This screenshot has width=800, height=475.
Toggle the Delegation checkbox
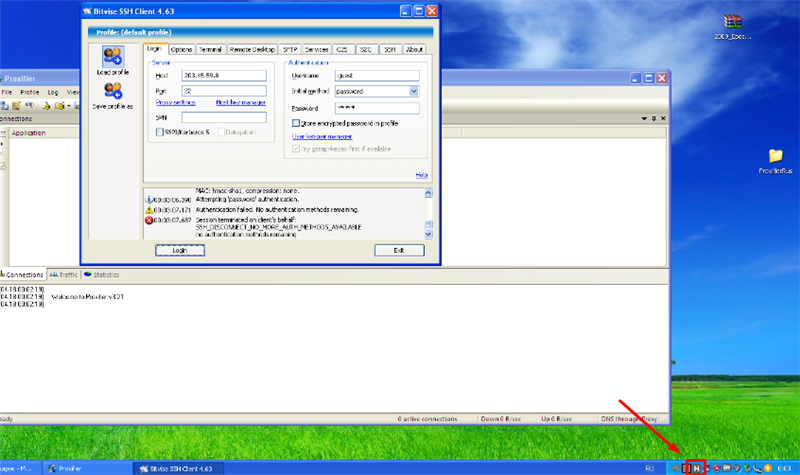tap(221, 132)
